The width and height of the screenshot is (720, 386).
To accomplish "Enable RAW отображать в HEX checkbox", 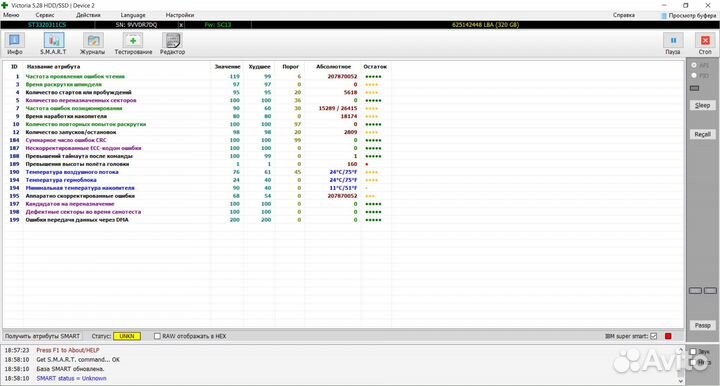I will coord(157,336).
